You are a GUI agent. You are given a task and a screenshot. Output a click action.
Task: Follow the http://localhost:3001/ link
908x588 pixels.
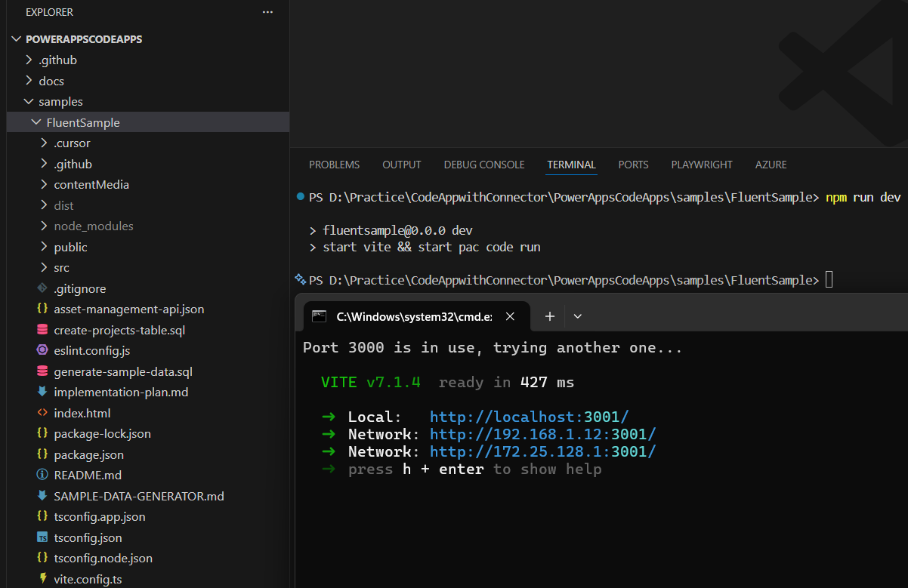(x=529, y=417)
